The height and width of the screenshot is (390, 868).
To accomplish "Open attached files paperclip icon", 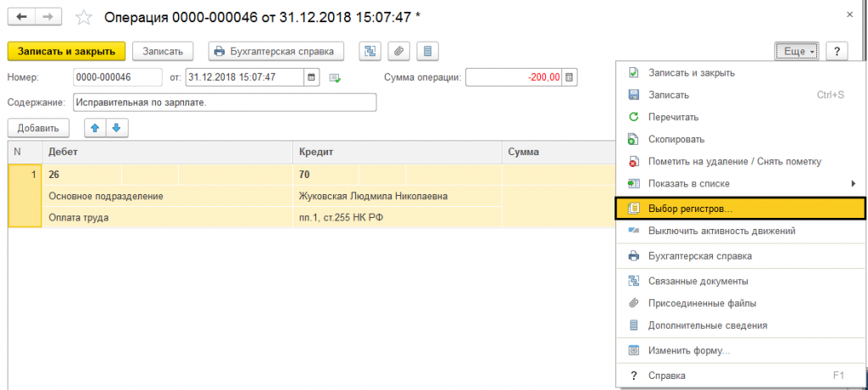I will point(399,52).
